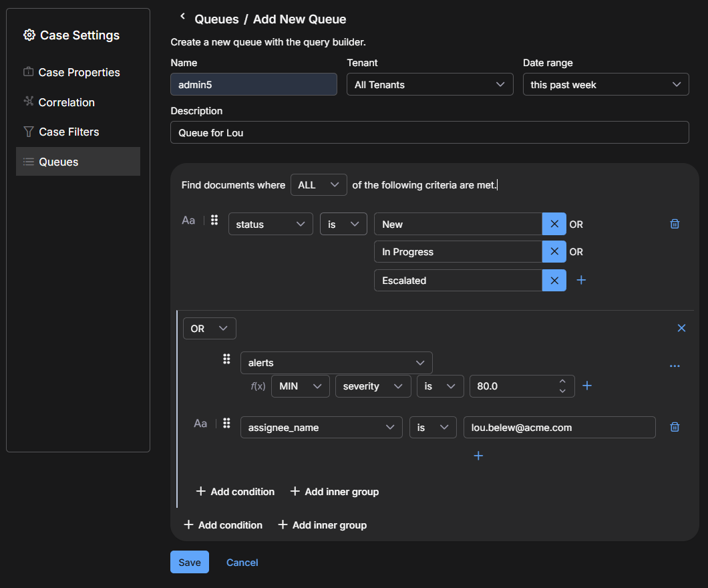Delete the status condition row
The height and width of the screenshot is (588, 708).
(x=675, y=225)
